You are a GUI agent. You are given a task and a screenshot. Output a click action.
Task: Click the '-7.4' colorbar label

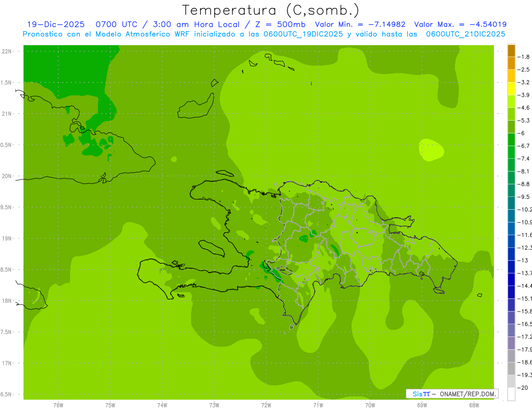click(x=524, y=159)
